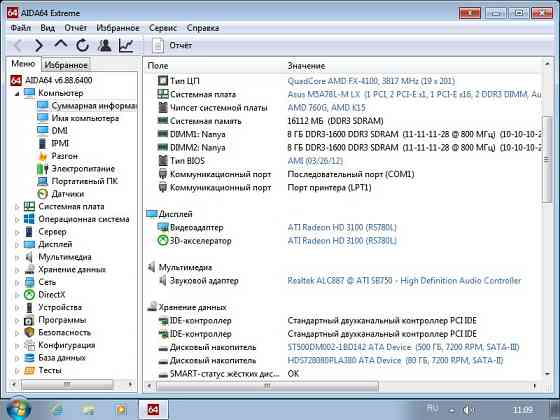Open the Asus M5A78L-M LX motherboard link
The height and width of the screenshot is (420, 560).
pos(414,94)
